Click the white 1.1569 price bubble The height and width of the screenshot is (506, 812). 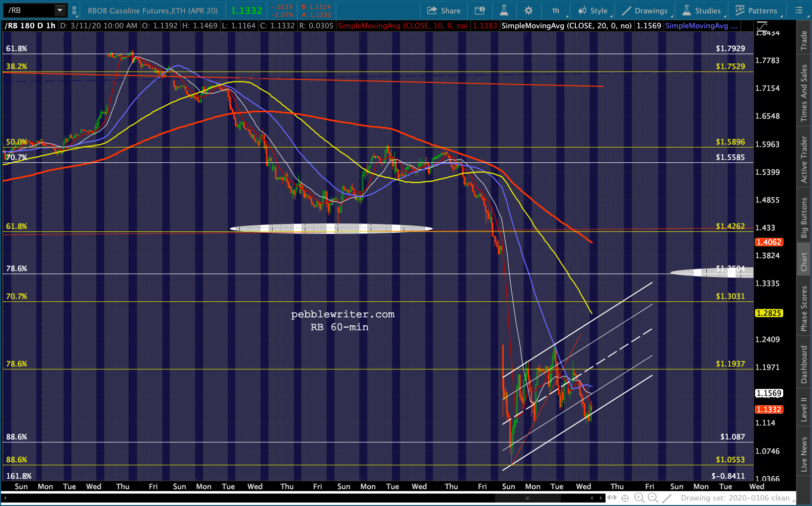(769, 393)
